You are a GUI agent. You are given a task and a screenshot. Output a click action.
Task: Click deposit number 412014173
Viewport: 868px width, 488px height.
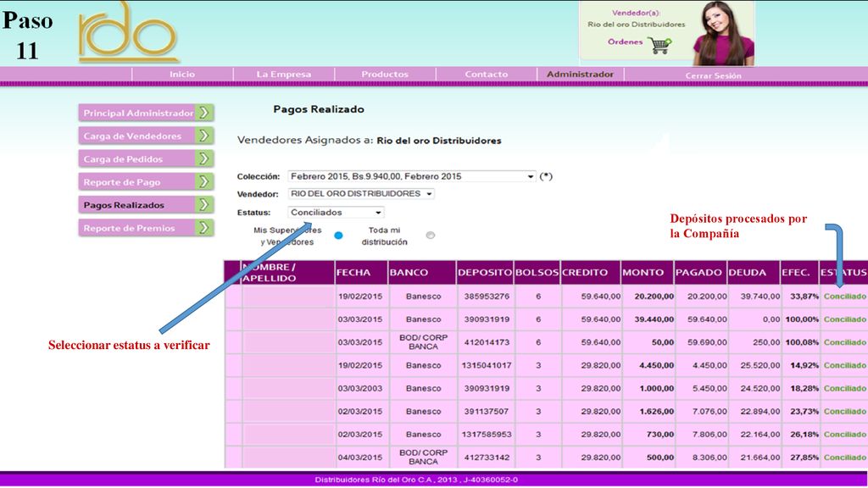click(487, 342)
